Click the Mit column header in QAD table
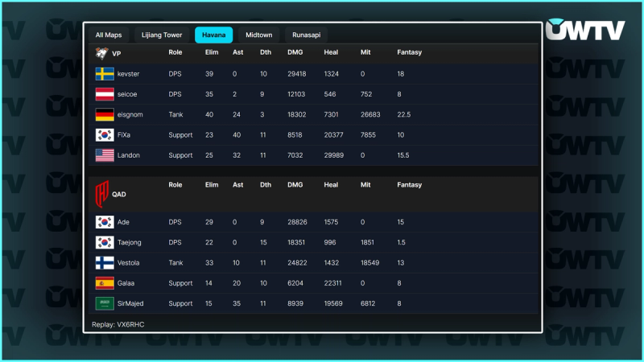This screenshot has width=644, height=362. (x=365, y=185)
